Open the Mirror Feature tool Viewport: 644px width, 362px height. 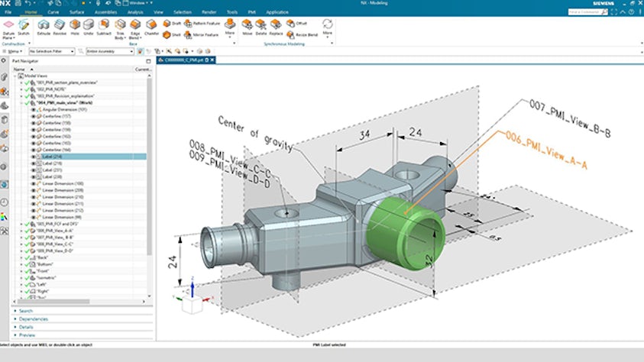(x=201, y=35)
